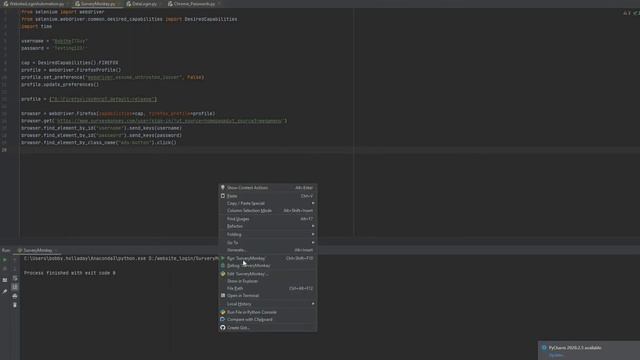Toggle the scroll-to-end icon in Run panel
This screenshot has width=640, height=360.
[15, 287]
